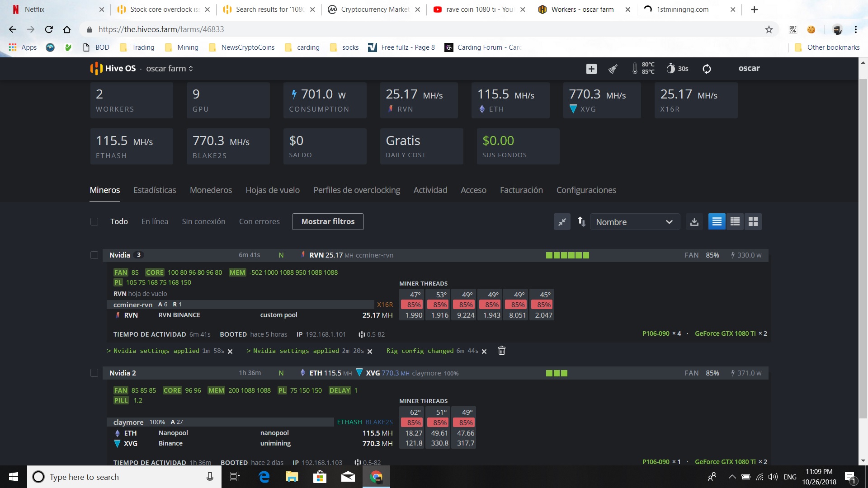868x488 pixels.
Task: Go to browser home page
Action: [x=67, y=29]
